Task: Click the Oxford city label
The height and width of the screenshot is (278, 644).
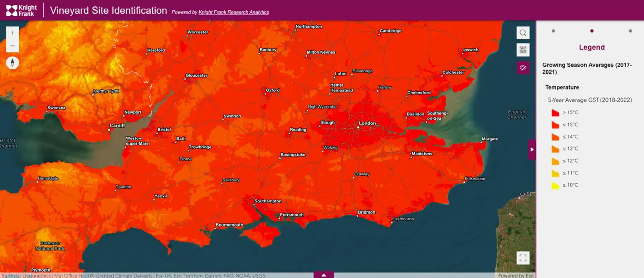Action: [x=273, y=90]
